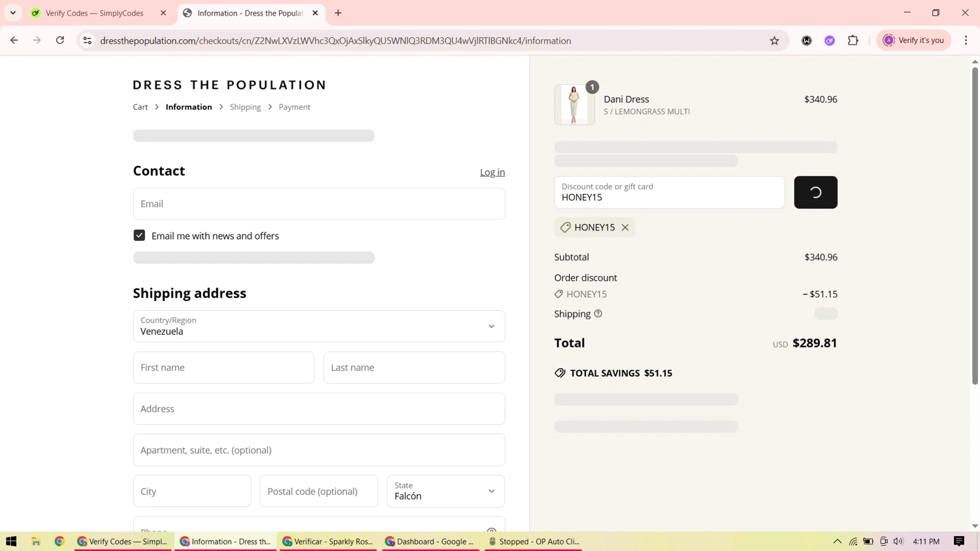Click the Dress the Population logo
980x551 pixels.
pyautogui.click(x=230, y=85)
